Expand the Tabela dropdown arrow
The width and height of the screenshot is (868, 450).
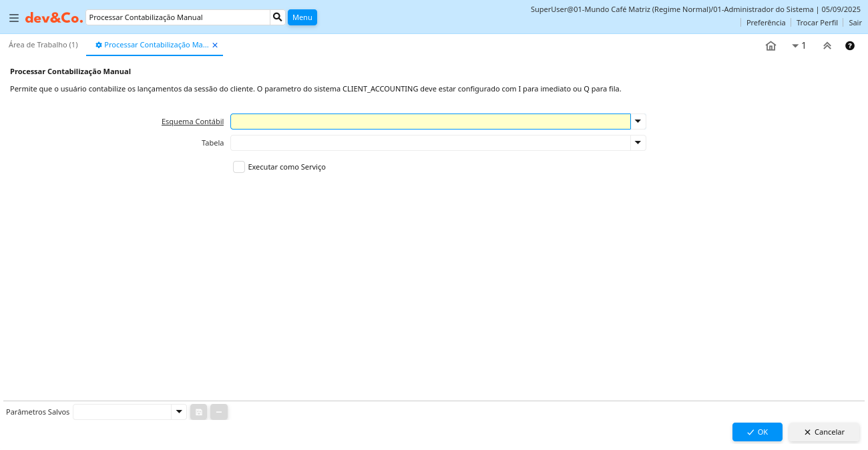(x=638, y=143)
